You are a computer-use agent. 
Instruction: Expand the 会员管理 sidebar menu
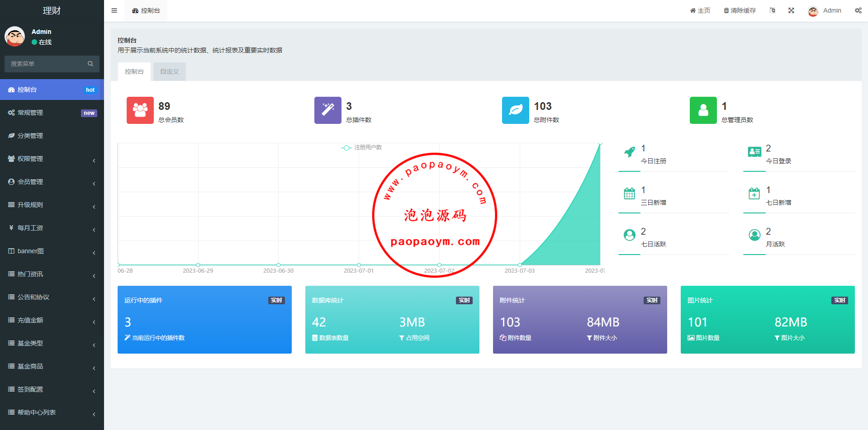pyautogui.click(x=52, y=182)
